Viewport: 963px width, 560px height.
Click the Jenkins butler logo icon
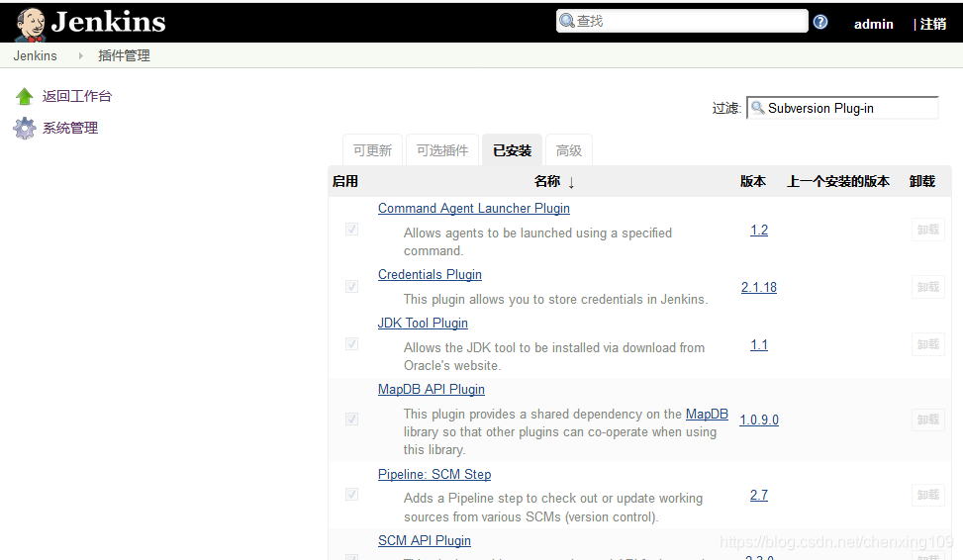(31, 25)
